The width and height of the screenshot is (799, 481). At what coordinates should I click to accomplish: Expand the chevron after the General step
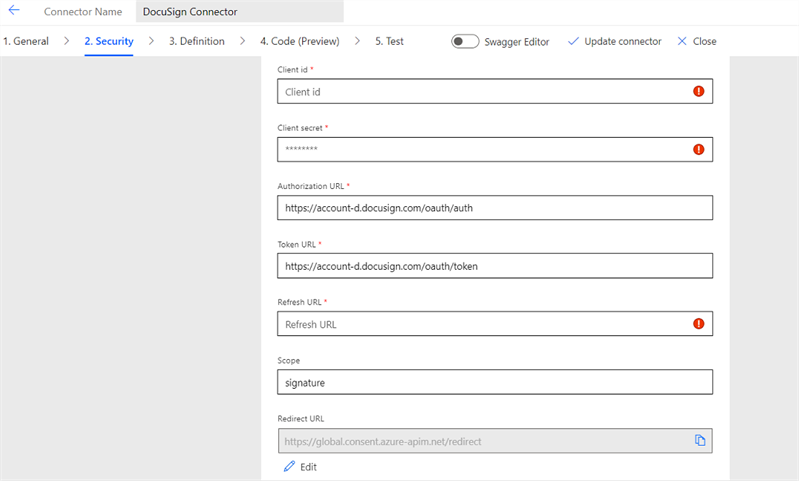click(x=67, y=41)
